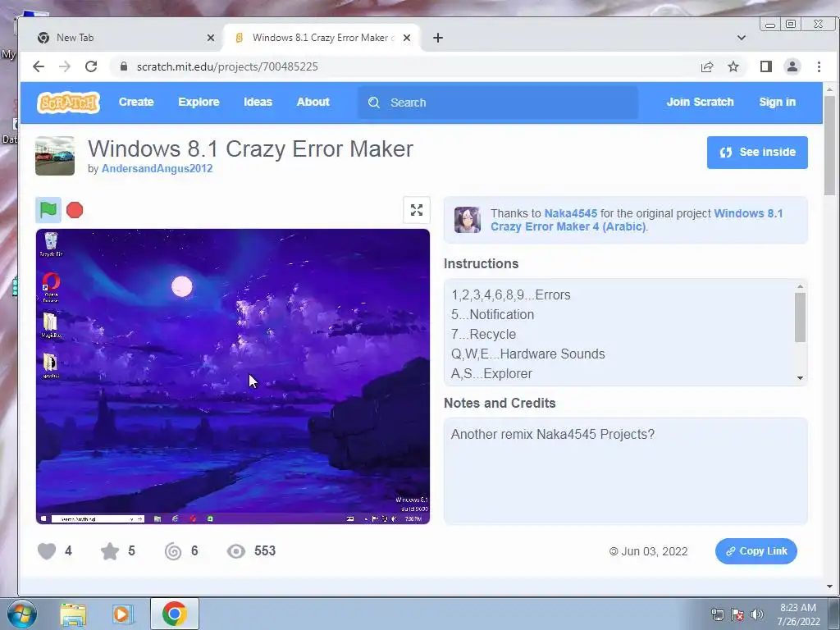Click the Copy Link button

coord(756,551)
